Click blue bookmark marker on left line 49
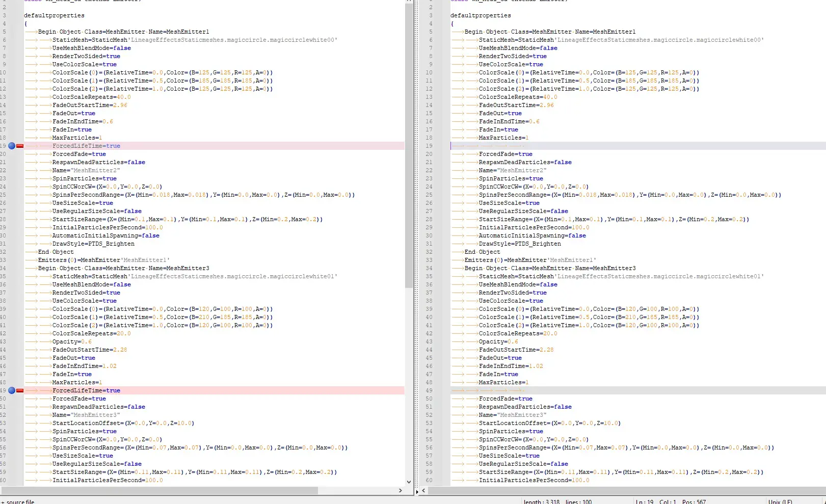 12,390
